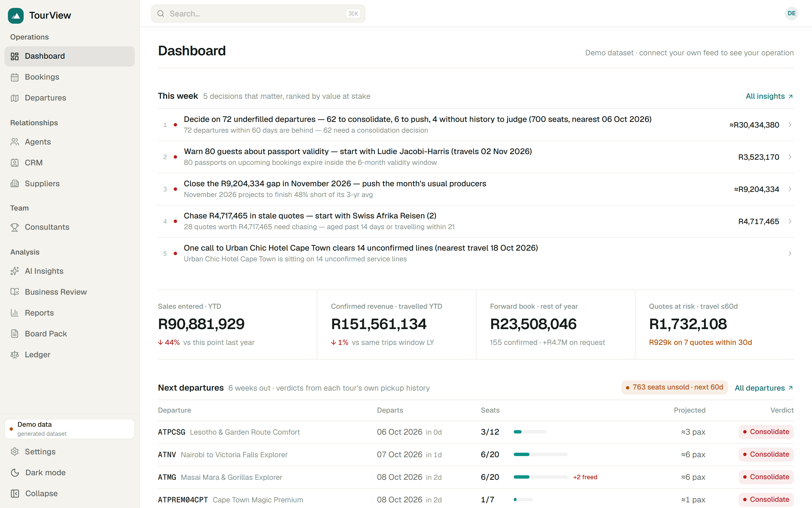Expand the Urban Chic Hotel insight chevron
This screenshot has height=508, width=812.
790,253
